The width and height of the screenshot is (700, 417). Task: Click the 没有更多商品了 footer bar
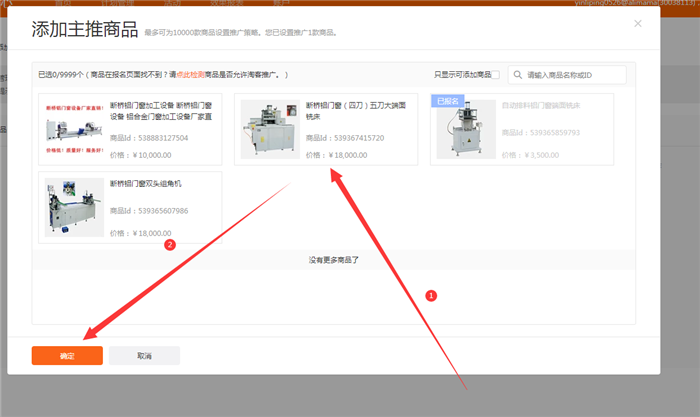point(333,260)
